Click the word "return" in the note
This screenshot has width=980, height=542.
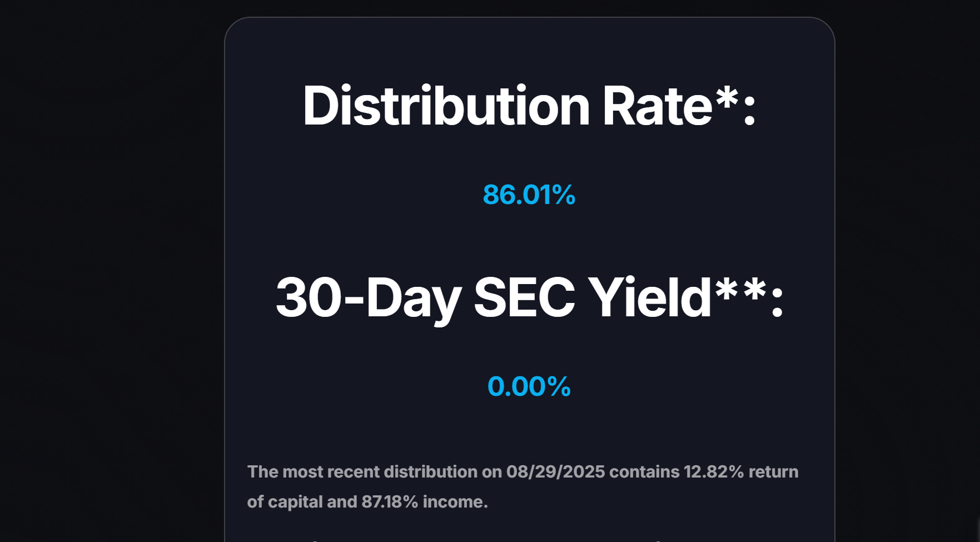773,472
